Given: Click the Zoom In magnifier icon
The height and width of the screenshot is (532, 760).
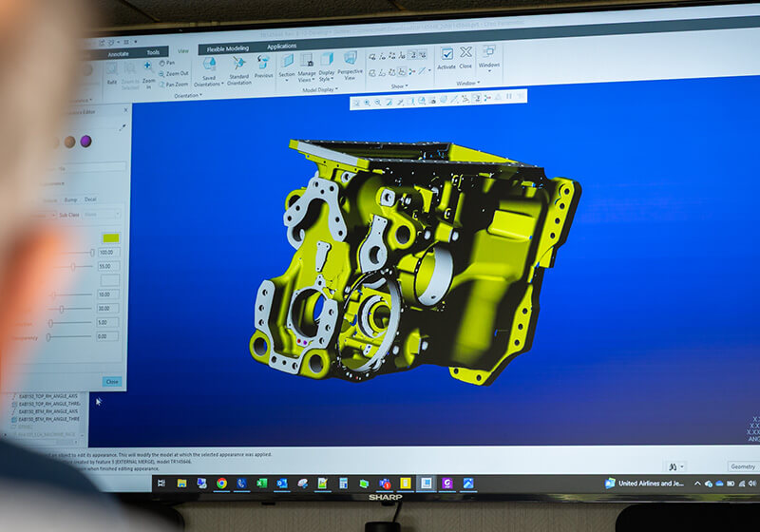Looking at the screenshot, I should tap(148, 66).
